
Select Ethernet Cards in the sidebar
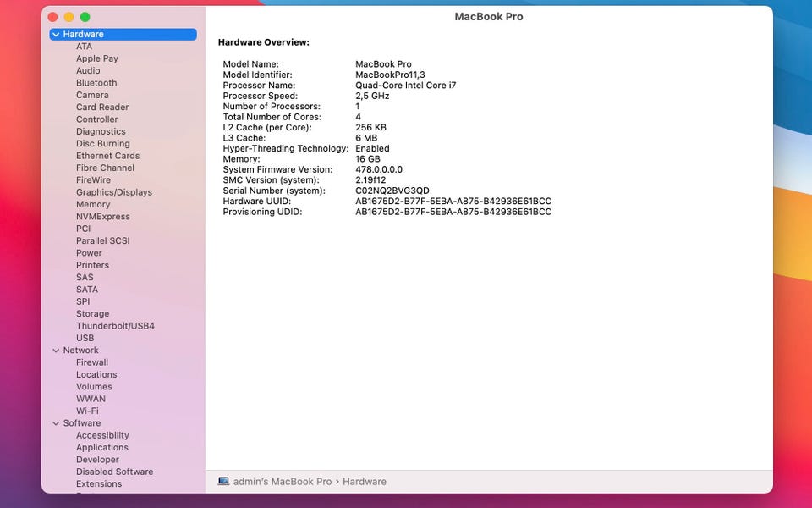107,156
